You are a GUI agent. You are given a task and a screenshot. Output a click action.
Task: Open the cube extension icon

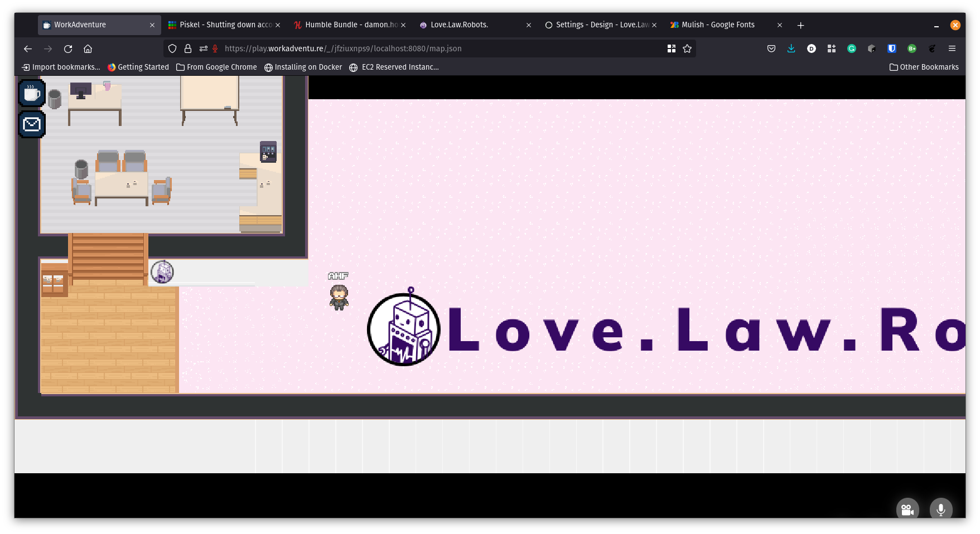872,48
